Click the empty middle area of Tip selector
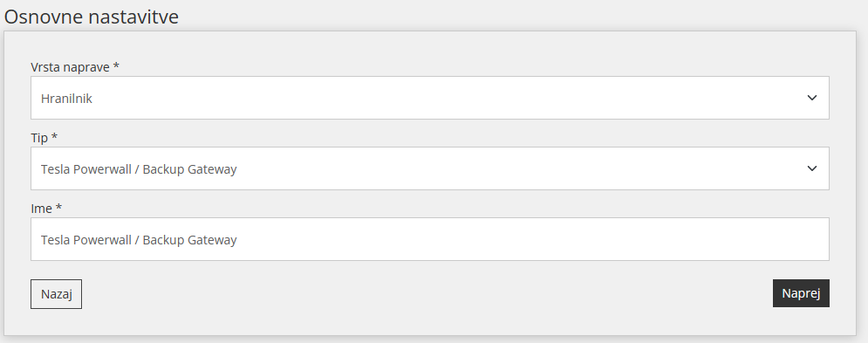The height and width of the screenshot is (343, 868). pyautogui.click(x=498, y=168)
